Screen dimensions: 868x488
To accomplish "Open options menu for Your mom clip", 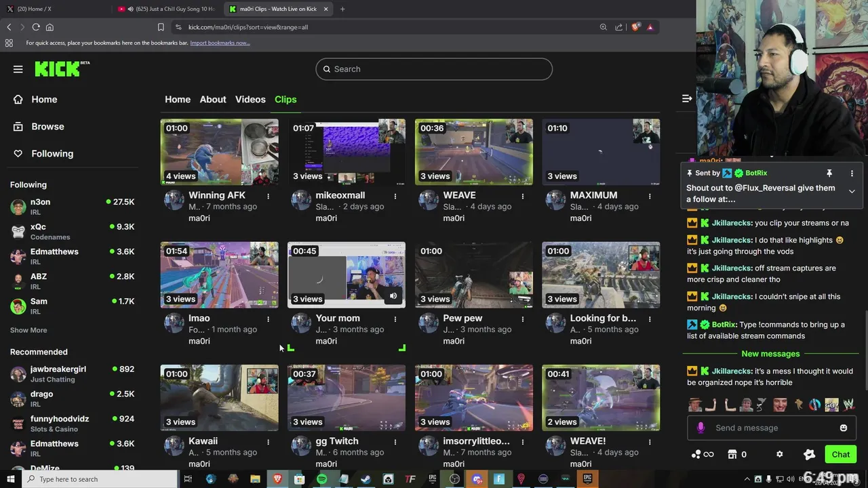I will tap(395, 319).
